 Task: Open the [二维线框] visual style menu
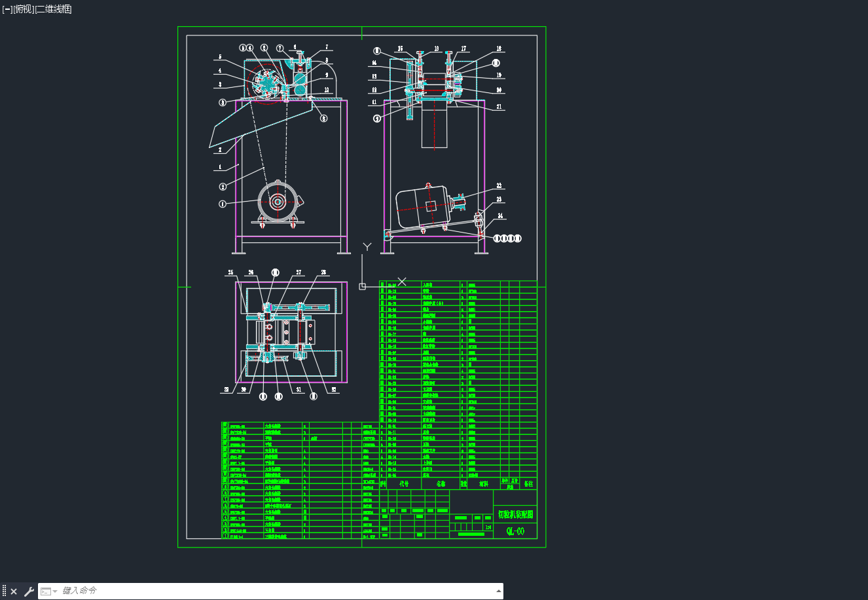(x=53, y=9)
